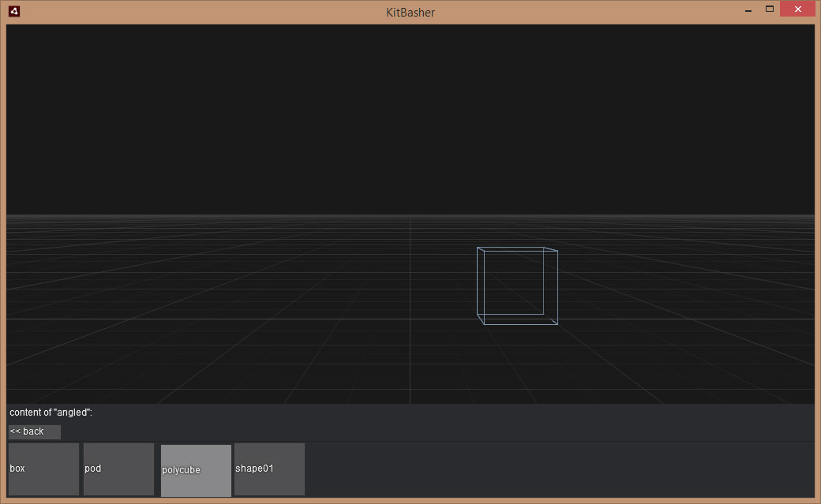Click empty asset panel space right of shape01
Viewport: 821px width, 504px height.
(553, 469)
